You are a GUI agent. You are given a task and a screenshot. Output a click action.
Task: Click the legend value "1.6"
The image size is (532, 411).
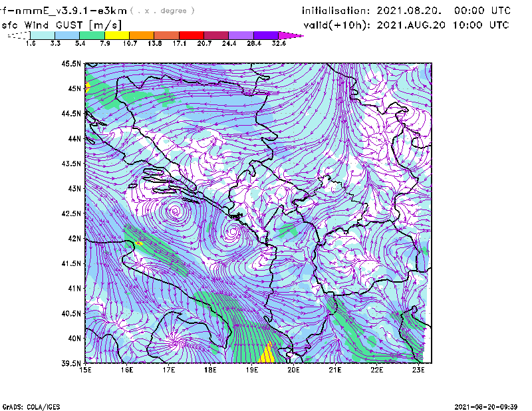[x=31, y=43]
